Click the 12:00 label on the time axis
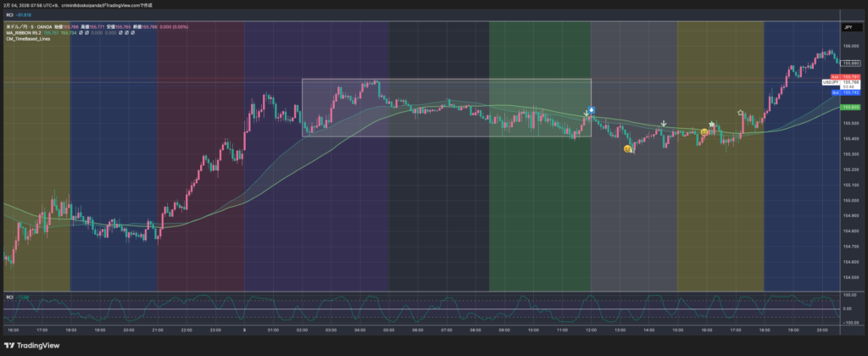 pos(589,328)
